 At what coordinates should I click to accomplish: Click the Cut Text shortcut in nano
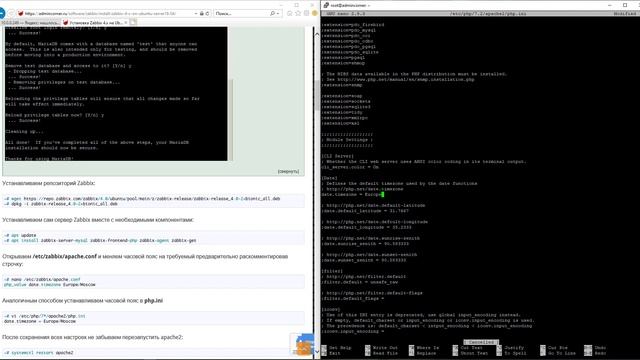pyautogui.click(x=467, y=348)
